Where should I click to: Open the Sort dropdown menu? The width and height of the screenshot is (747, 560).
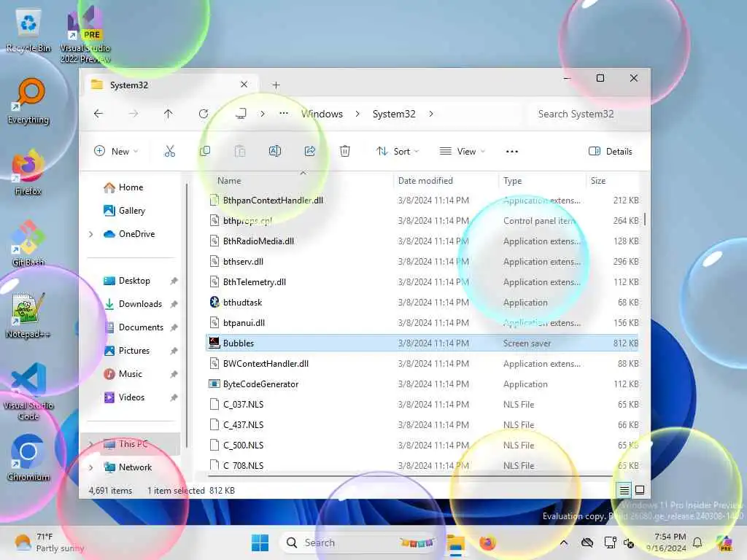click(398, 152)
